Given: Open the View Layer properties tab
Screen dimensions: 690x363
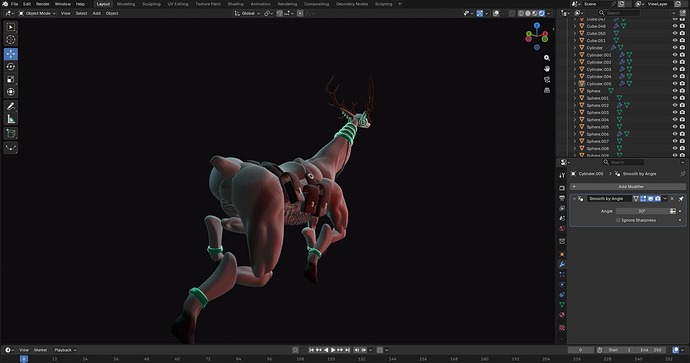Looking at the screenshot, I should [562, 208].
